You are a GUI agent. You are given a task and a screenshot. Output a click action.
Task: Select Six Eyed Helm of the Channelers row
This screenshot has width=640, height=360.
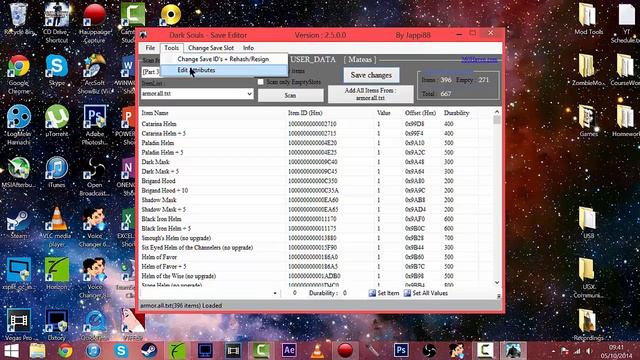click(x=316, y=247)
